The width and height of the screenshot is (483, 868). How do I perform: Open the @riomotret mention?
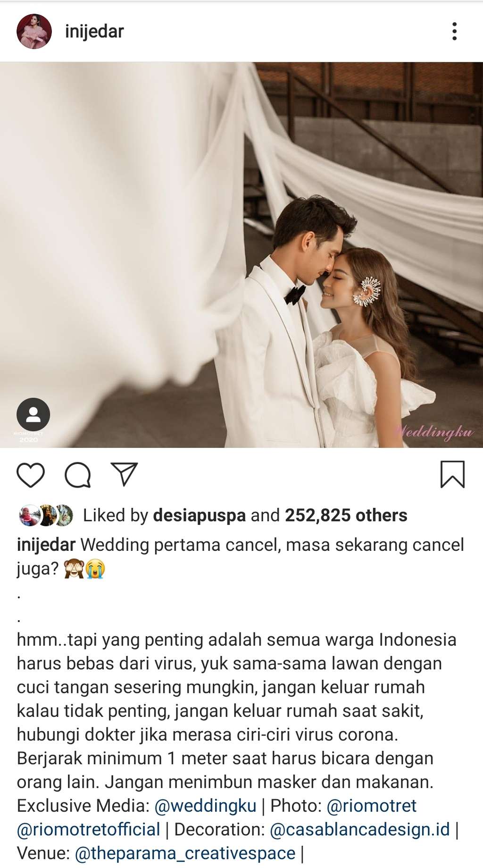[x=372, y=806]
